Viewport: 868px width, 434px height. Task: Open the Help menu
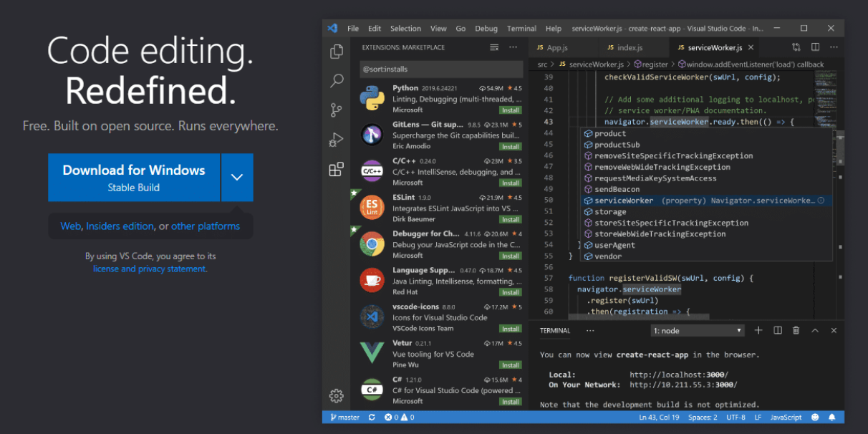554,29
